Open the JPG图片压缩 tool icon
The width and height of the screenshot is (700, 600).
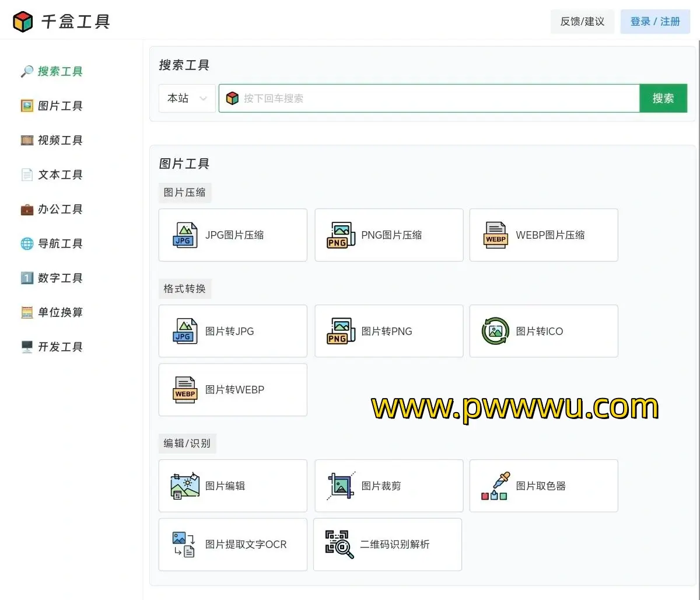coord(185,235)
